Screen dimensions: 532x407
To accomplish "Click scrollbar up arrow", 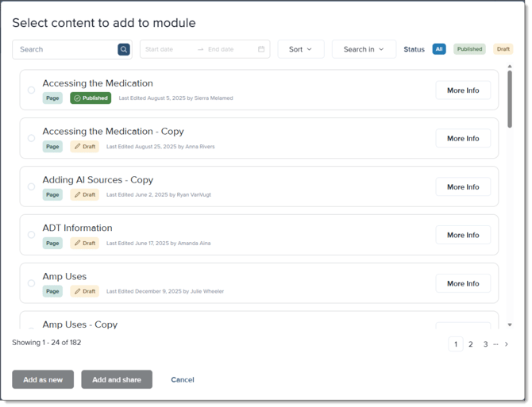I will point(510,67).
